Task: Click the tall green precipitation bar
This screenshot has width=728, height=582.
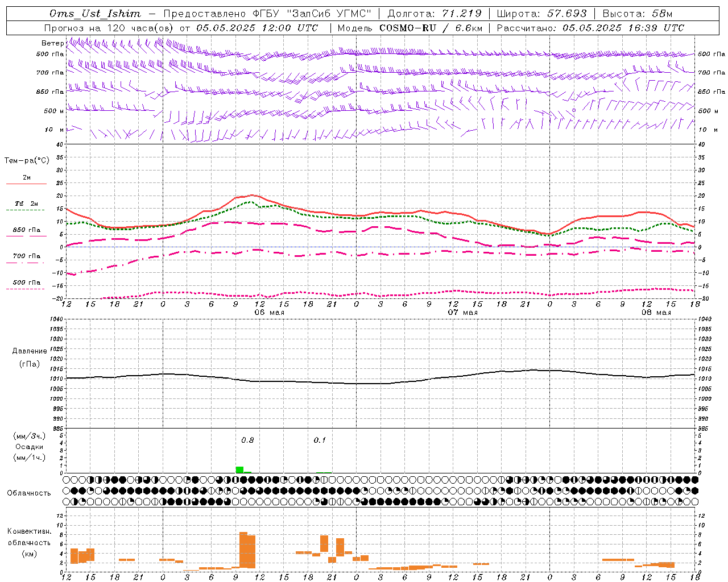Action: click(239, 469)
